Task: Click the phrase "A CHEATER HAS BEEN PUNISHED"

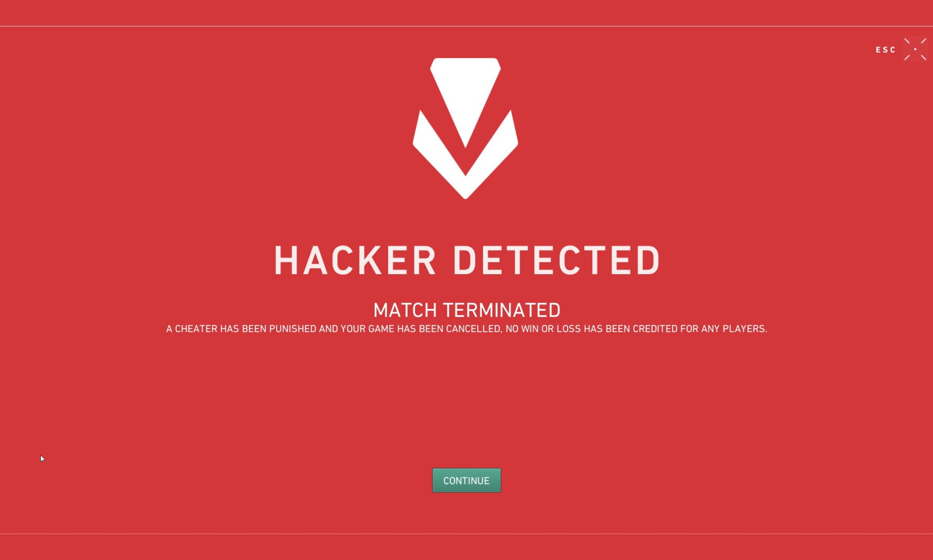Action: click(x=241, y=329)
